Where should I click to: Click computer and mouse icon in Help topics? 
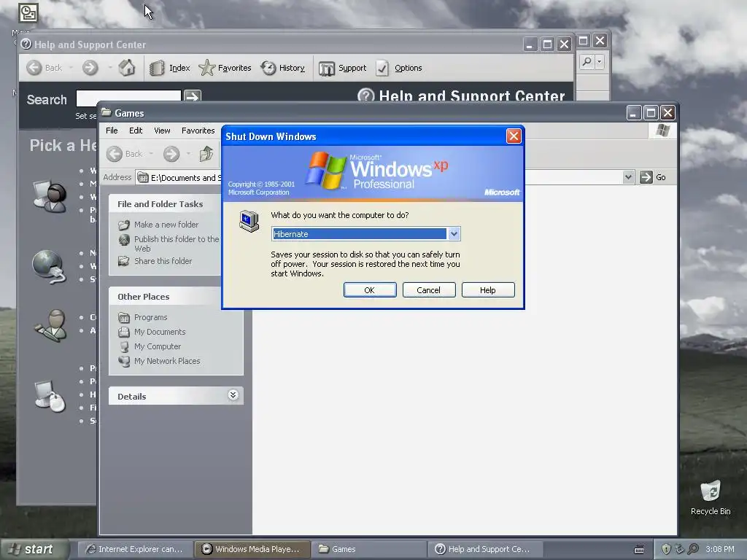pyautogui.click(x=50, y=396)
